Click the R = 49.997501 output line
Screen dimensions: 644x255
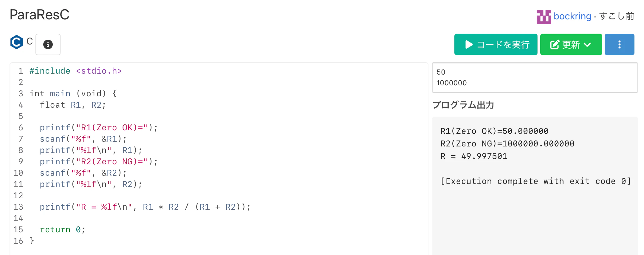click(474, 156)
